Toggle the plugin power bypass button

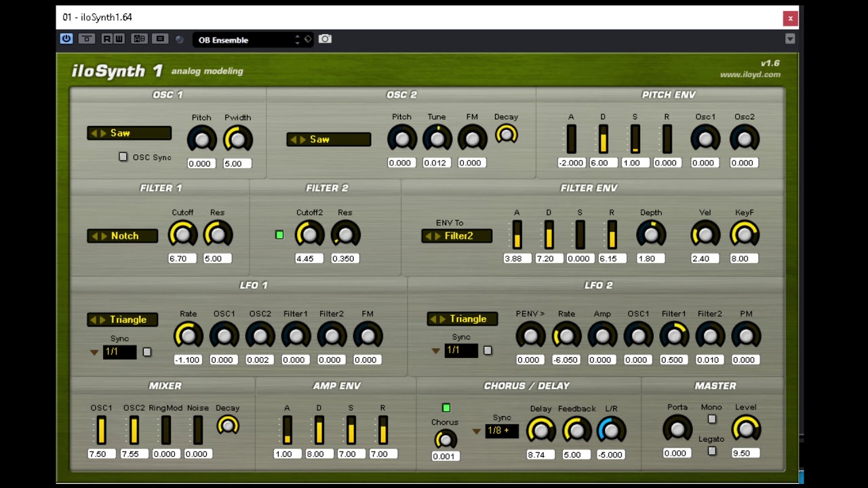tap(66, 39)
